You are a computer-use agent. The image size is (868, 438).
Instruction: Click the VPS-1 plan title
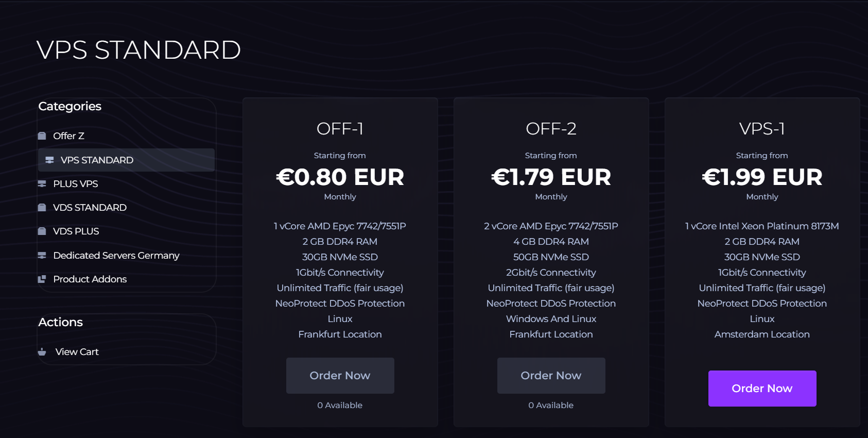(762, 129)
